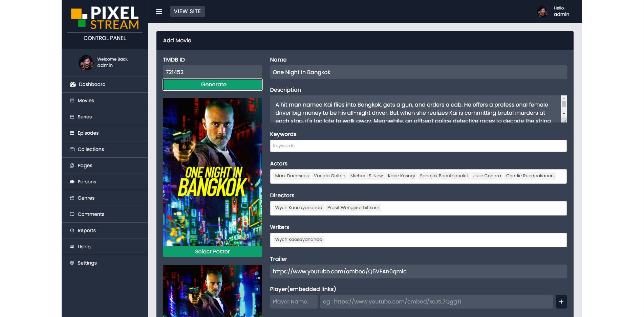The width and height of the screenshot is (644, 317).
Task: Select the Vanida Golten actor tag
Action: 329,176
